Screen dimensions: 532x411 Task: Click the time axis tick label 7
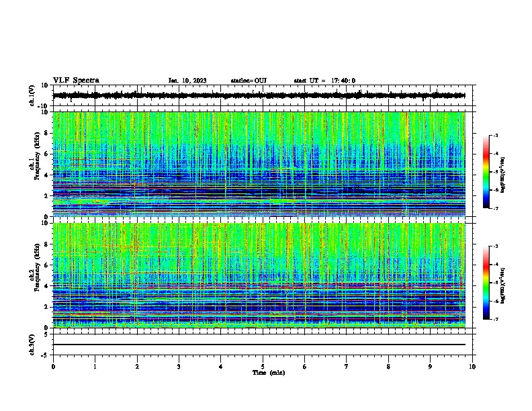(x=347, y=367)
